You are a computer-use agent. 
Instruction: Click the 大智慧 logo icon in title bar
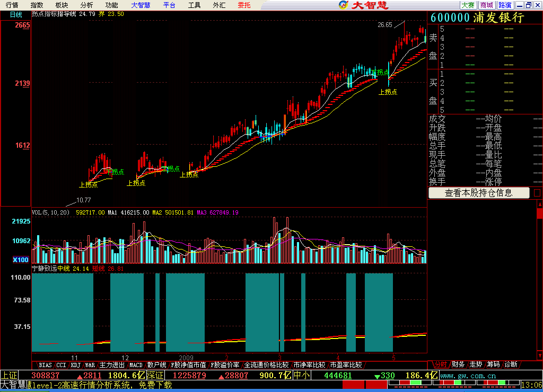pos(343,5)
